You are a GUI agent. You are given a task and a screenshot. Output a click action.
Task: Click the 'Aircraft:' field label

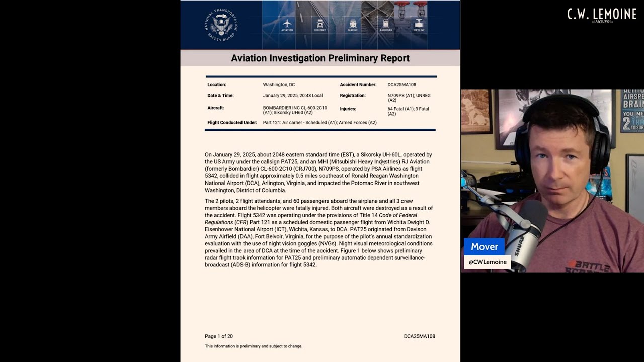click(216, 108)
